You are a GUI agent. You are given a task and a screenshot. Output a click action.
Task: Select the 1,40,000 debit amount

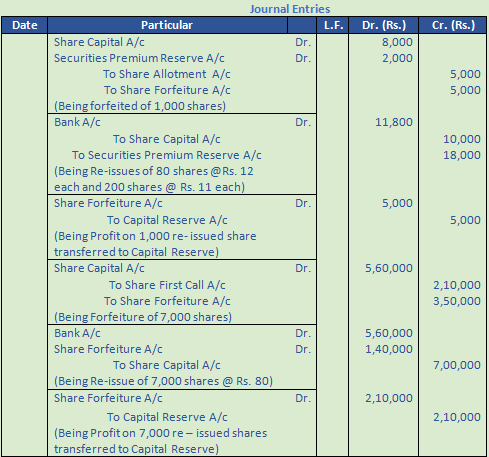point(389,349)
